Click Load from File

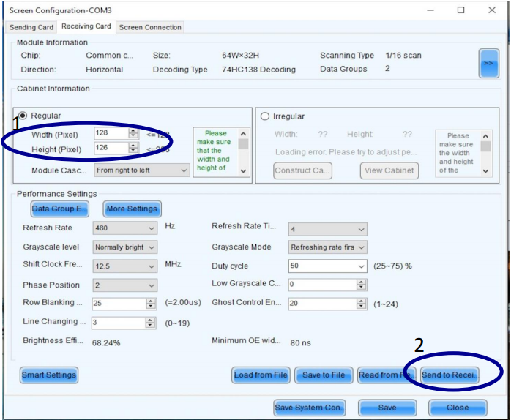point(261,375)
